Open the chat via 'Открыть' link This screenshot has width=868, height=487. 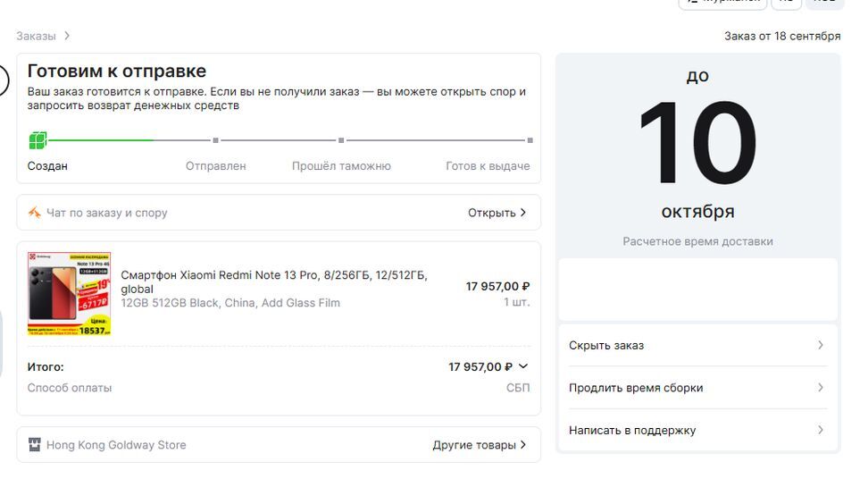pyautogui.click(x=497, y=213)
